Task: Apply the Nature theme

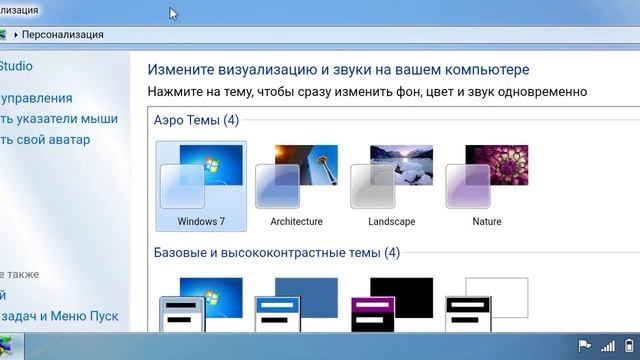Action: tap(487, 187)
